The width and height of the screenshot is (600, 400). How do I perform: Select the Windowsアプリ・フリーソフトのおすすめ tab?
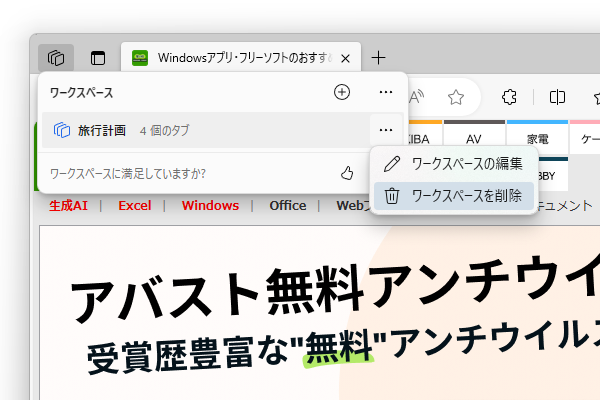[x=241, y=58]
